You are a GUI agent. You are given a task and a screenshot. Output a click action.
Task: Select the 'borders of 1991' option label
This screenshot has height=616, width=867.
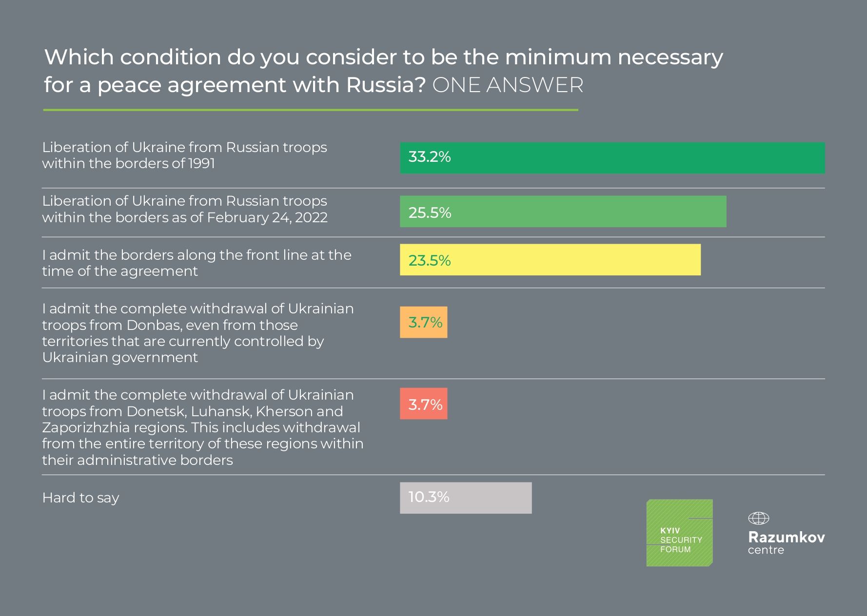tap(184, 155)
